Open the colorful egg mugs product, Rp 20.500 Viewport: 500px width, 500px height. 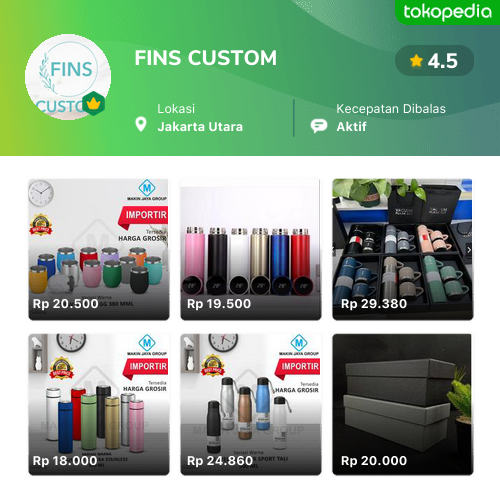coord(99,250)
